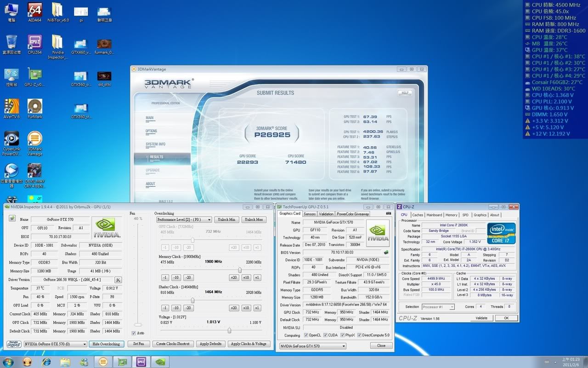Click the PayPal Donate icon in NVIDIA Inspector
The width and height of the screenshot is (588, 368).
click(13, 344)
